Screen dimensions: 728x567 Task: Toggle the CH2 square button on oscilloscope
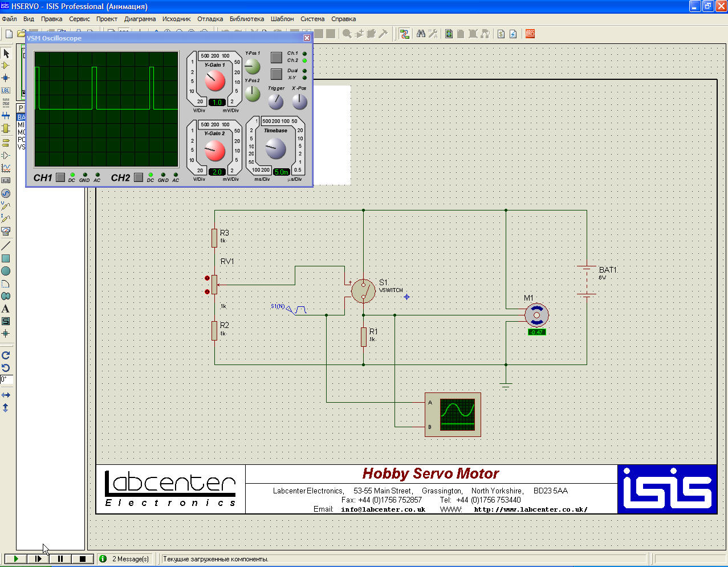[x=139, y=177]
